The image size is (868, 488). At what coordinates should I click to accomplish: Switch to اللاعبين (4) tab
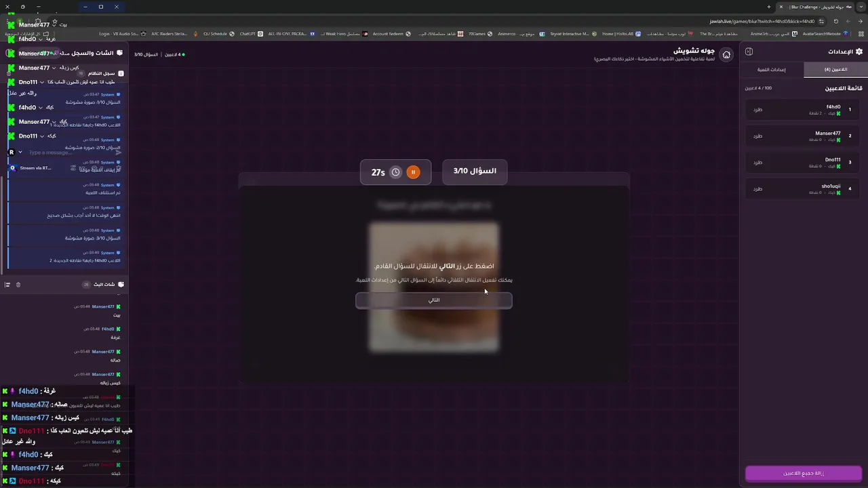coord(835,69)
